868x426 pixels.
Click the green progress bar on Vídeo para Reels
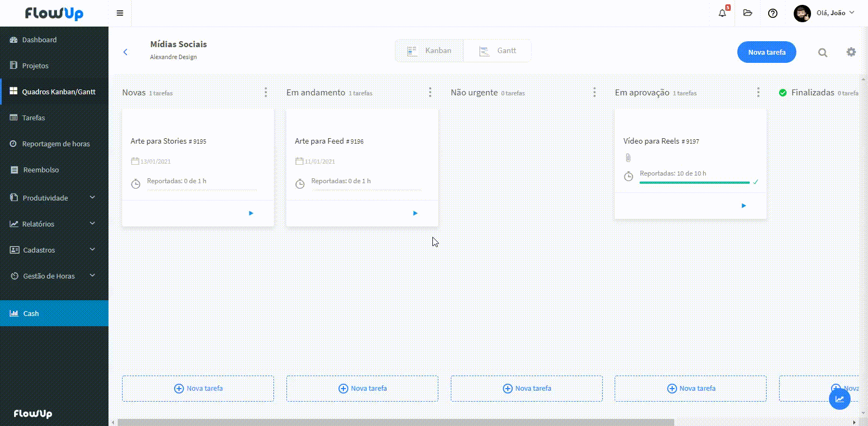pos(694,183)
